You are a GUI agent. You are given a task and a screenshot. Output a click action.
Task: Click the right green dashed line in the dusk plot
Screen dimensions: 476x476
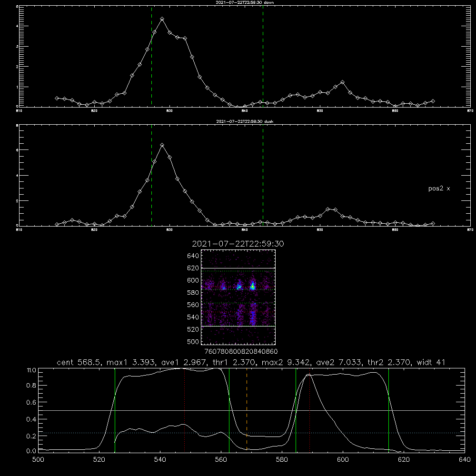coord(263,175)
